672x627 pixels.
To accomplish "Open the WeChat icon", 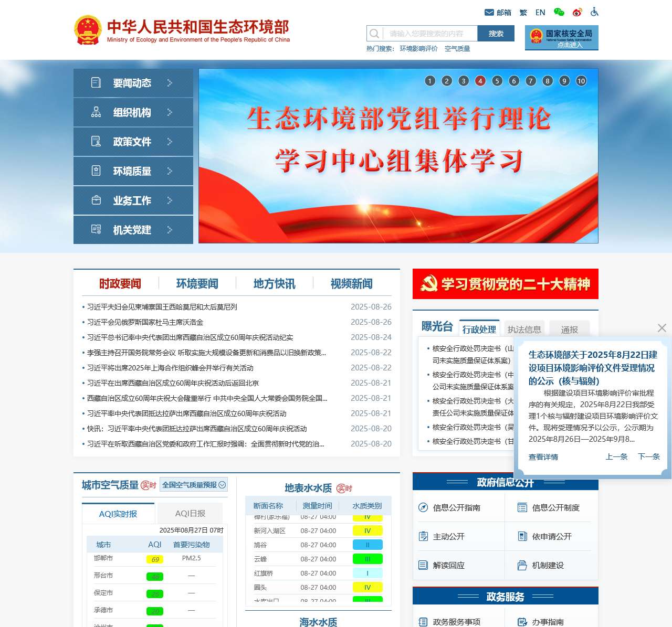I will pos(559,12).
